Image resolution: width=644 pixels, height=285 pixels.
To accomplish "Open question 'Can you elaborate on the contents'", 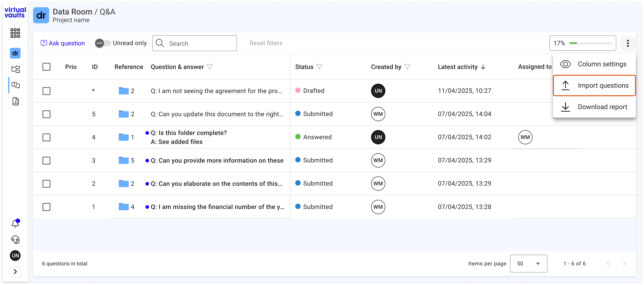I will click(x=216, y=184).
